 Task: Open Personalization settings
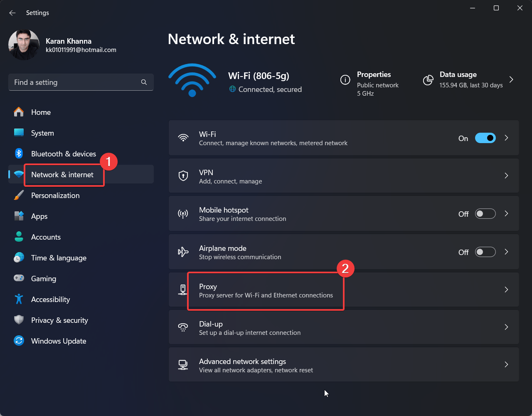(x=55, y=195)
